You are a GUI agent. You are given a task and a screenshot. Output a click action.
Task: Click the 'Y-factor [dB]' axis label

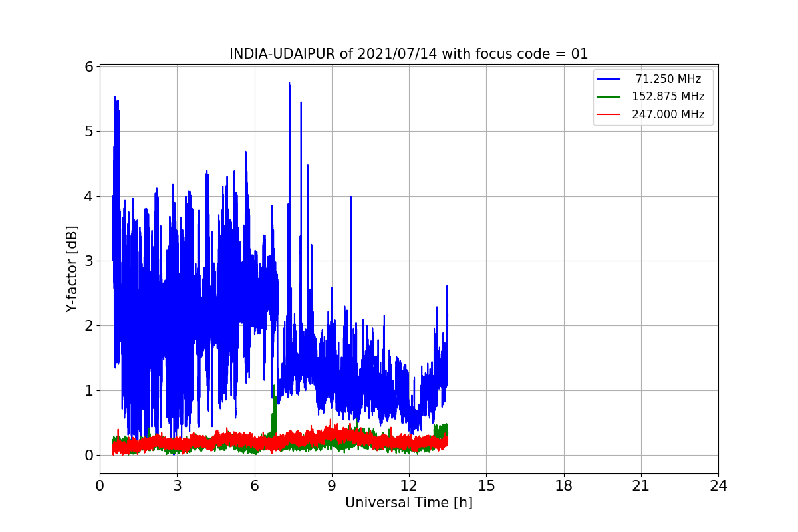click(x=72, y=269)
